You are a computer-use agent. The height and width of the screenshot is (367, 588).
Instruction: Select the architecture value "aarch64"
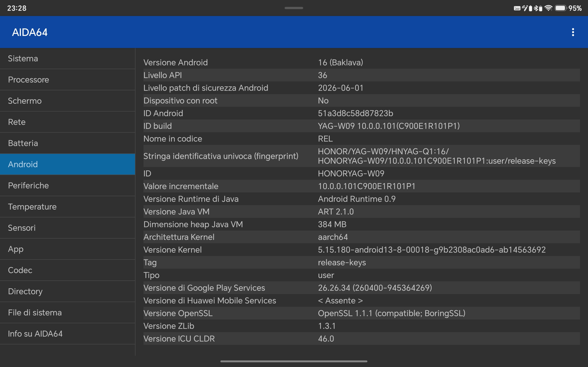(333, 237)
